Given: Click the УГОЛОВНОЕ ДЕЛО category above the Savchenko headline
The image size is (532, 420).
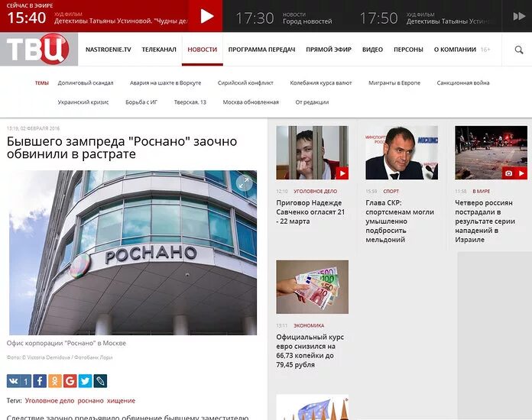Looking at the screenshot, I should point(315,191).
